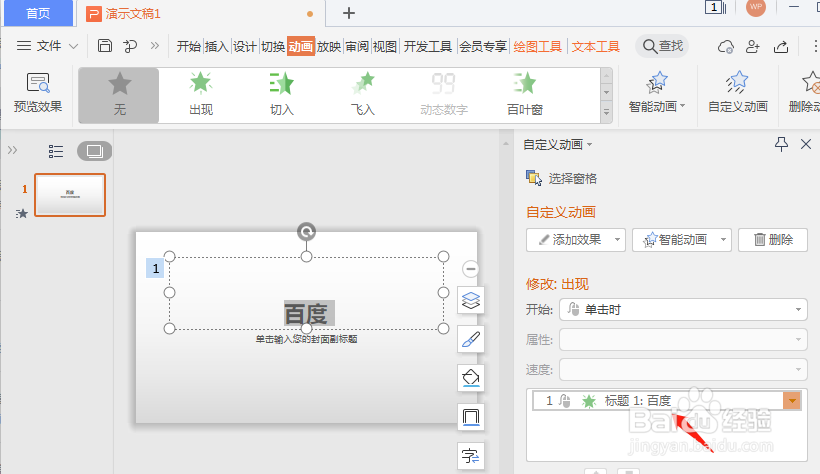820x474 pixels.
Task: Open the 开始 ribbon tab
Action: (x=189, y=47)
